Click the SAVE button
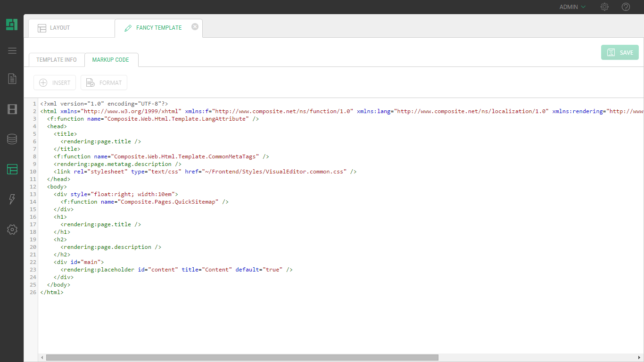The width and height of the screenshot is (644, 362). [x=620, y=52]
